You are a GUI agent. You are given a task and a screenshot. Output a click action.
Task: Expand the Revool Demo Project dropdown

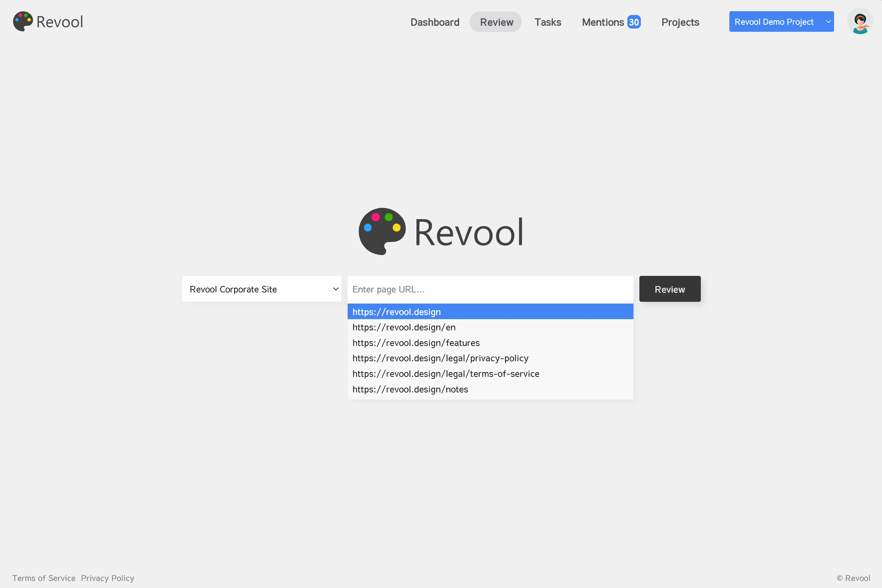pos(781,22)
